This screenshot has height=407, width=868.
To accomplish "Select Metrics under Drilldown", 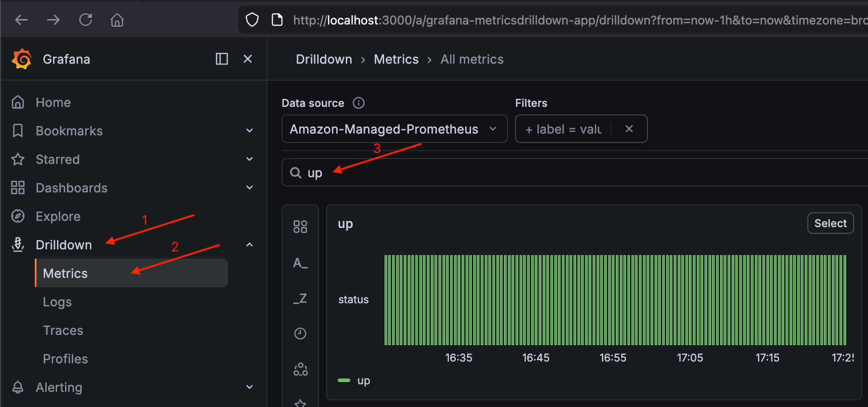I will pyautogui.click(x=131, y=273).
